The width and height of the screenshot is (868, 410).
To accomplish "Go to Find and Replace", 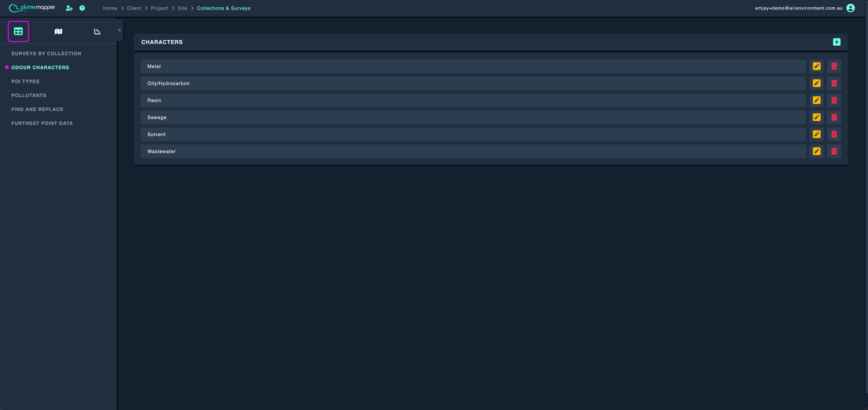I will (37, 109).
